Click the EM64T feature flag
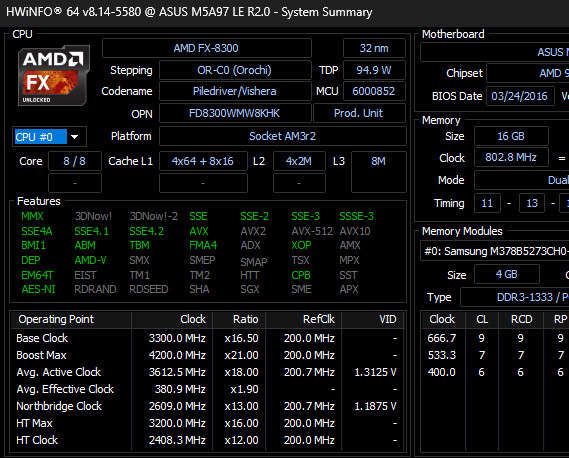 click(x=37, y=275)
